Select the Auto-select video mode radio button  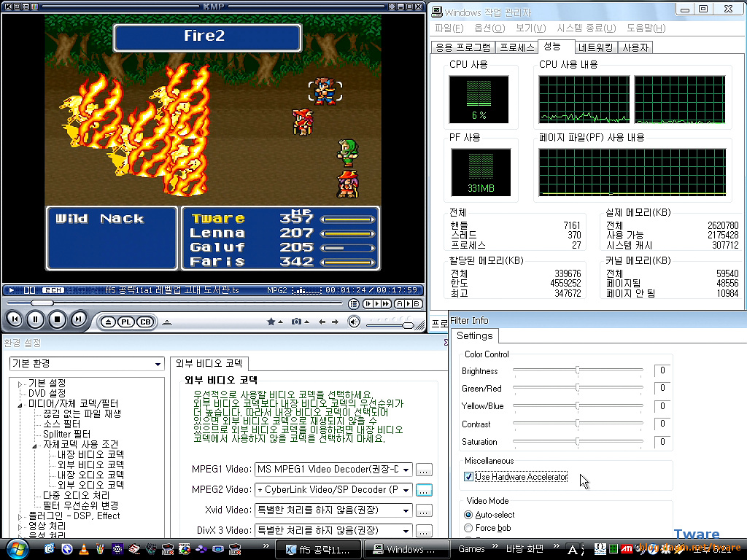tap(468, 515)
